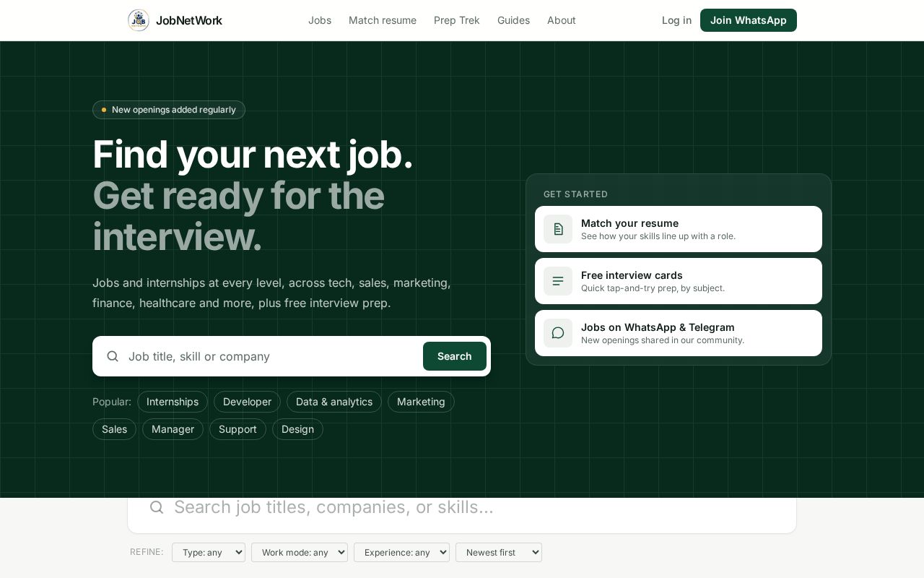The height and width of the screenshot is (578, 924).
Task: Open the Type: any dropdown
Action: pos(209,552)
